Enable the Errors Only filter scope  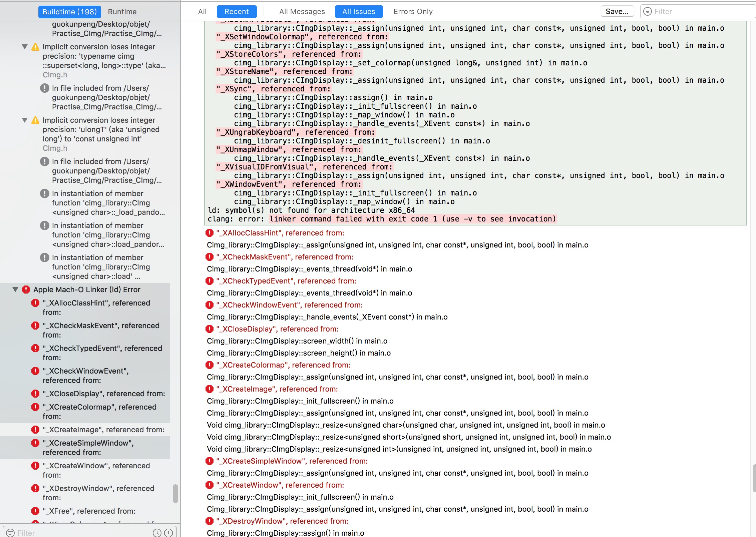coord(413,11)
